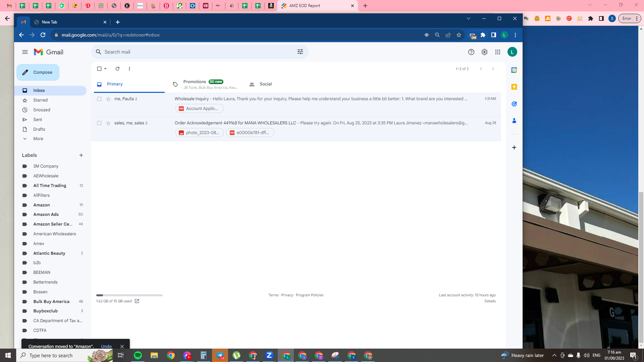The height and width of the screenshot is (362, 644).
Task: Open browser extensions puzzle icon in Gmail window
Action: [x=483, y=35]
